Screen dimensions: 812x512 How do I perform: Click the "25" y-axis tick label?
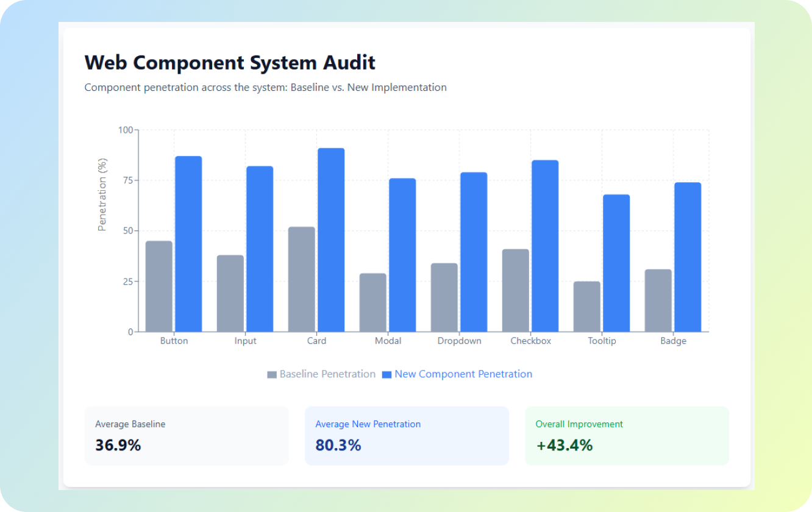point(127,282)
